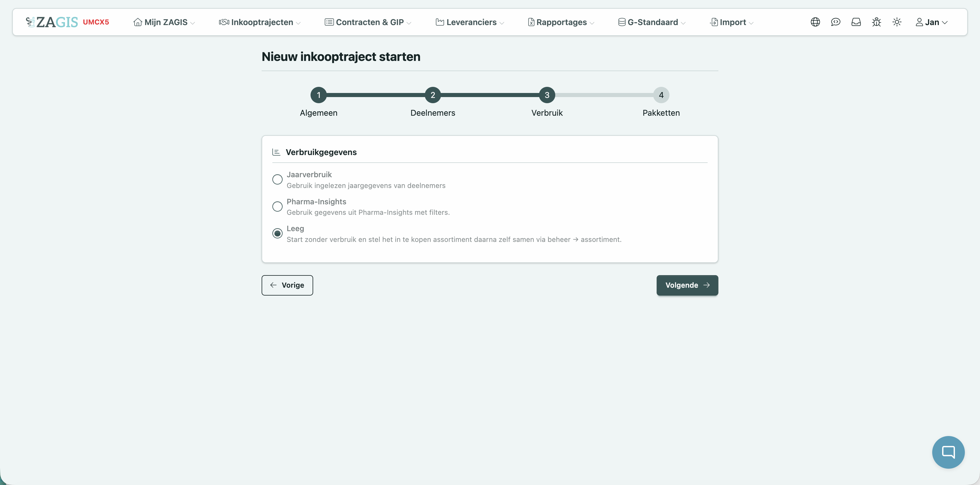Go to step 3 Verbruik
Viewport: 980px width, 485px height.
pyautogui.click(x=547, y=95)
